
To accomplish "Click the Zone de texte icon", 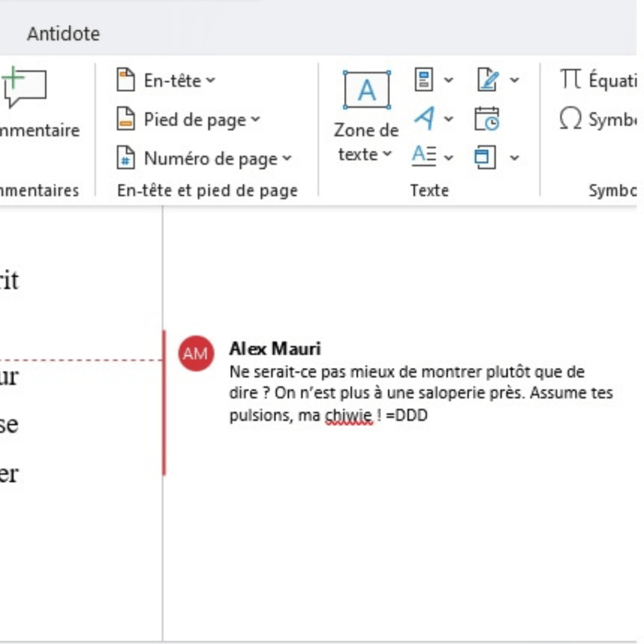I will 367,91.
